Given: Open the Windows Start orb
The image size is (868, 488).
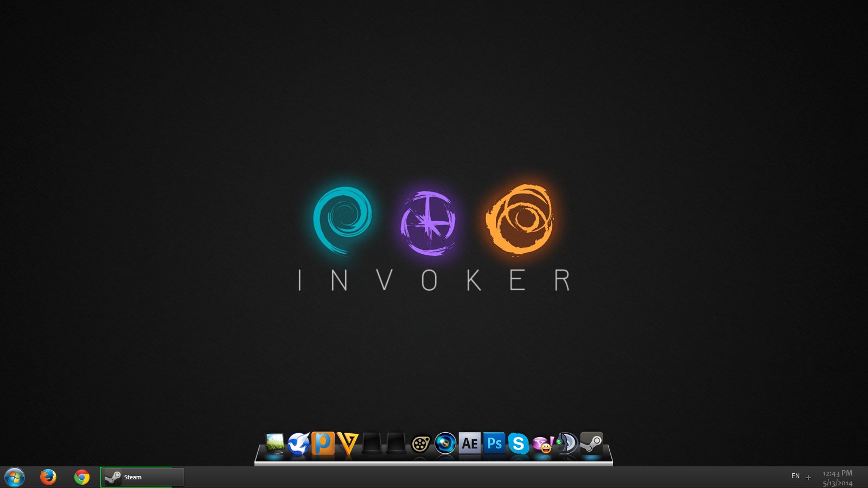Looking at the screenshot, I should click(x=15, y=477).
